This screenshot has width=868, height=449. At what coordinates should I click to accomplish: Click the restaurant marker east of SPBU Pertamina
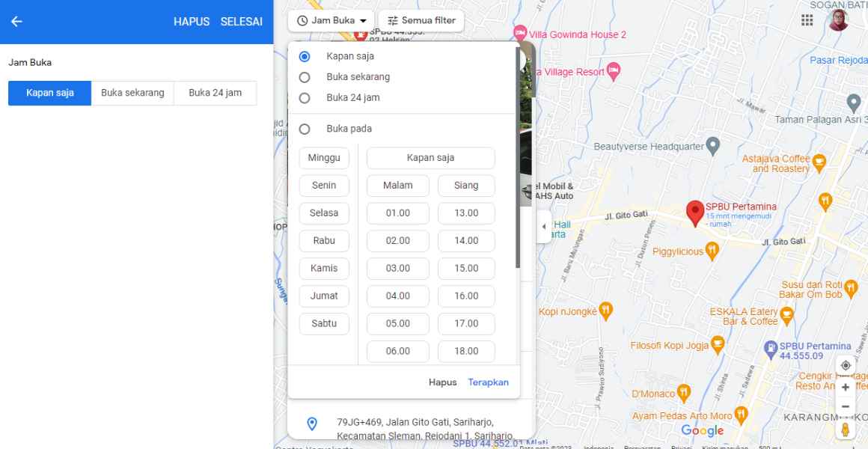coord(825,201)
